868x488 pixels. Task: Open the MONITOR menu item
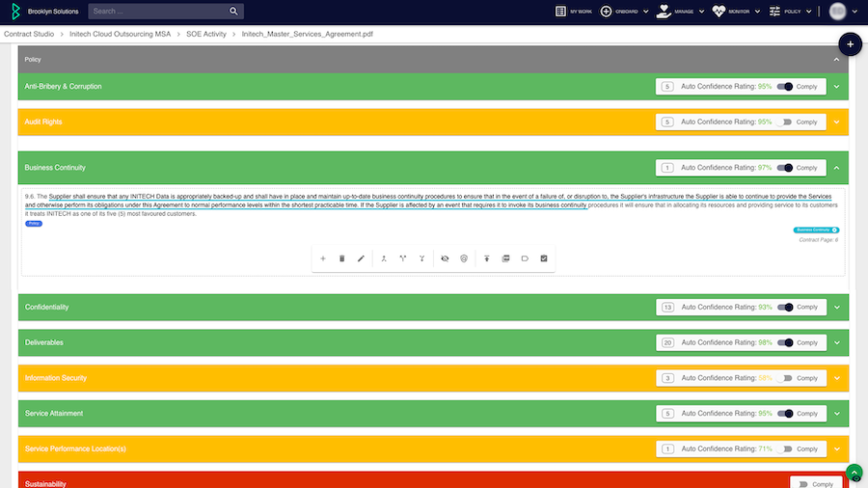click(x=739, y=11)
